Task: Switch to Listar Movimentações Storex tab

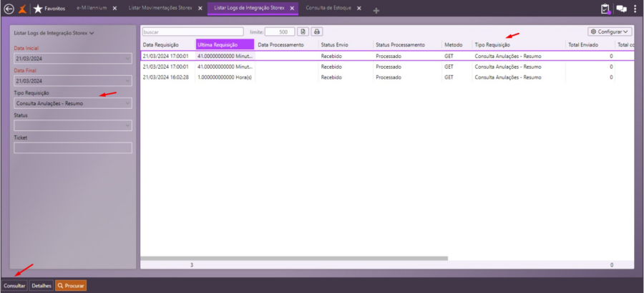Action: (160, 8)
